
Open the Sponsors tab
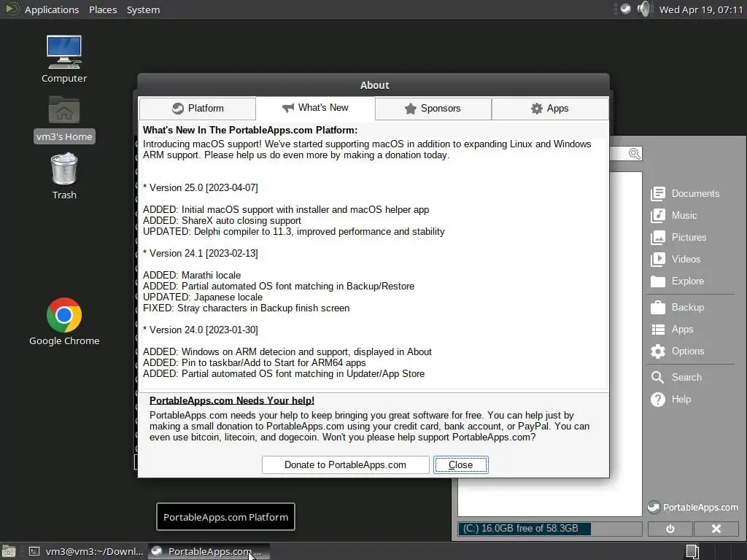coord(433,109)
